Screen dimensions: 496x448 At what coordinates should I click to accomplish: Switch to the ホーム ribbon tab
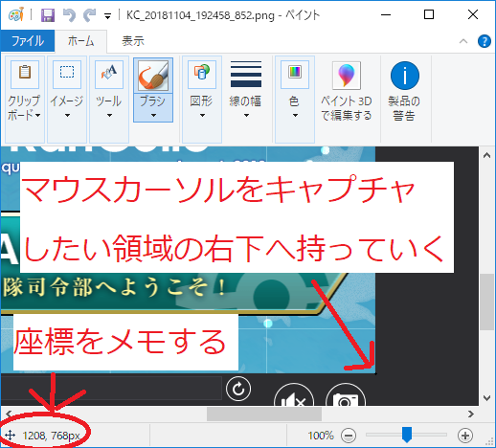coord(80,41)
